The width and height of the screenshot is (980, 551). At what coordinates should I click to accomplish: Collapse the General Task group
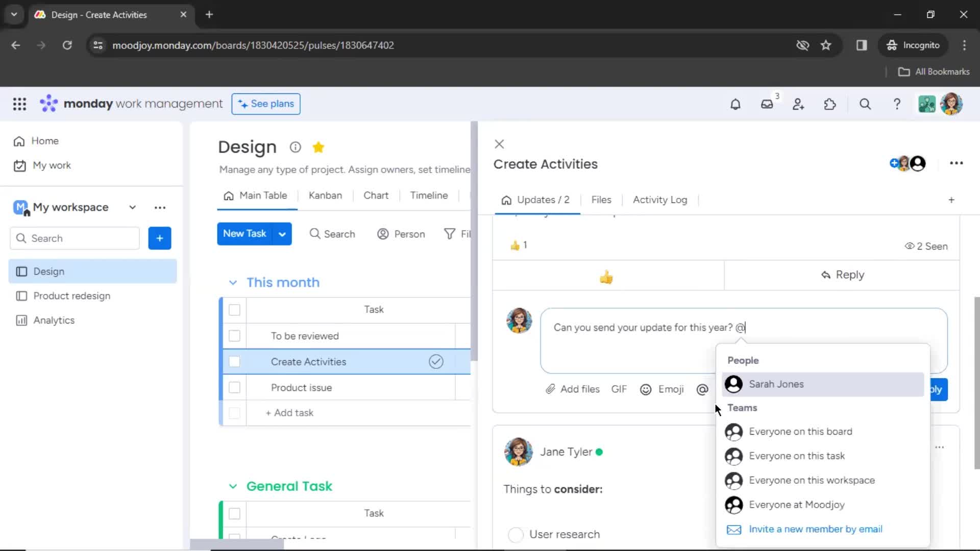[x=233, y=487]
